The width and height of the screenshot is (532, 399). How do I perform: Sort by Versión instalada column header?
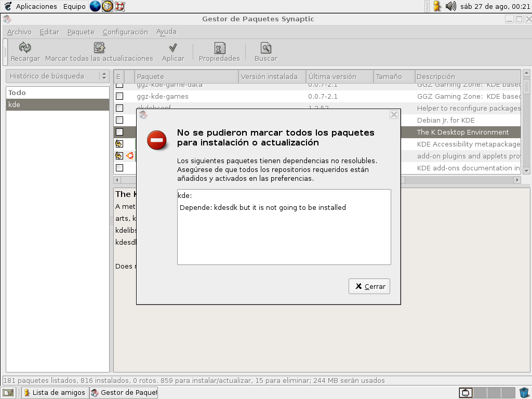[272, 76]
